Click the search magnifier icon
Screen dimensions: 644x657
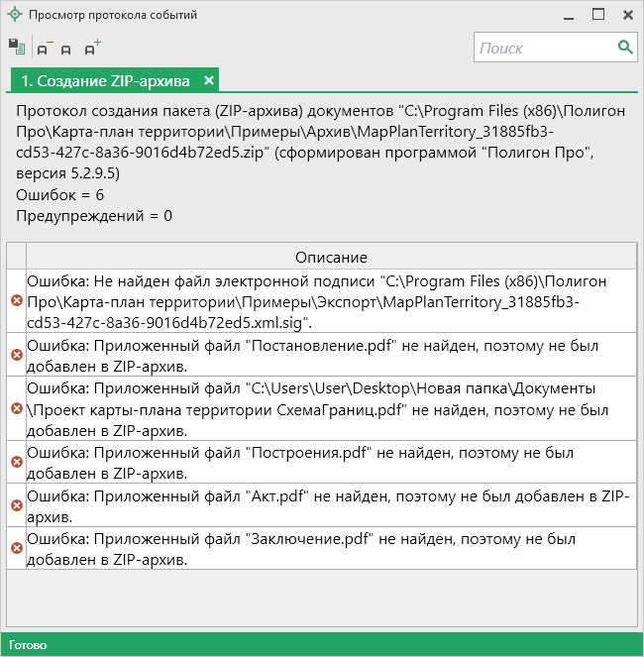pos(625,48)
